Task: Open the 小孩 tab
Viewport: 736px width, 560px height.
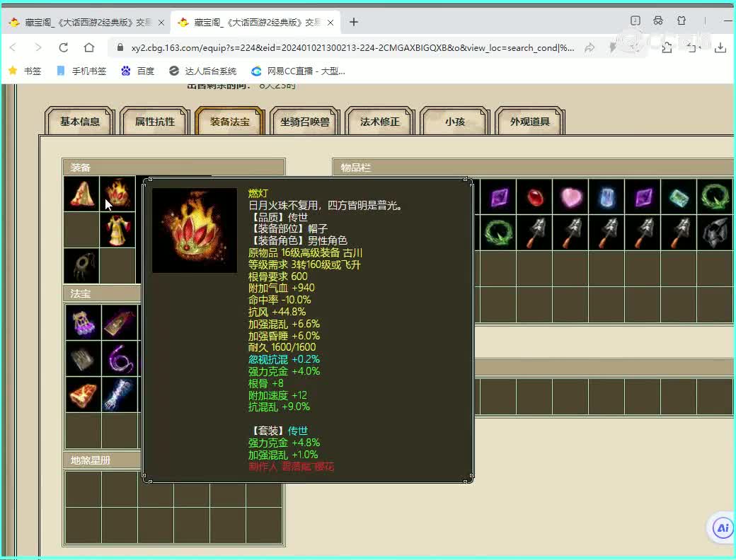Action: pos(455,122)
